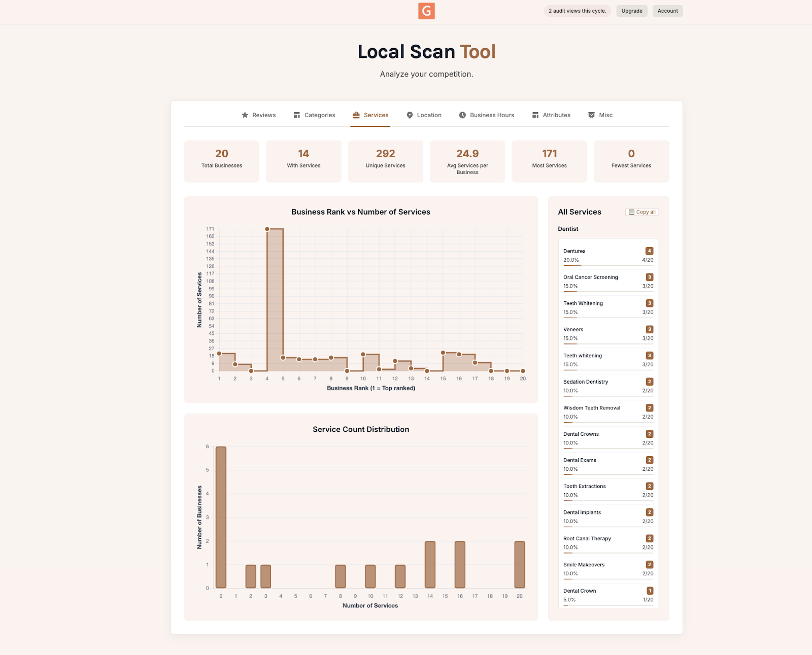Click the Categories tab icon
The image size is (812, 655).
click(x=297, y=115)
